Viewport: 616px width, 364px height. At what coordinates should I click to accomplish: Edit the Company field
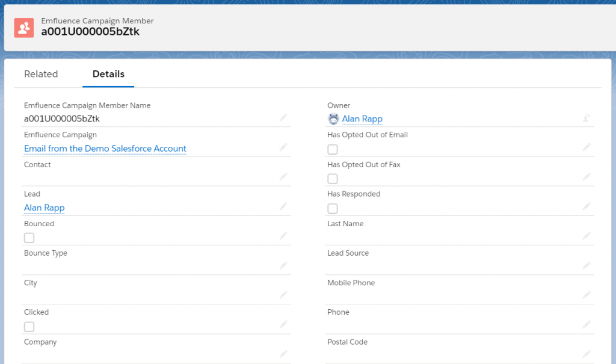pos(283,354)
